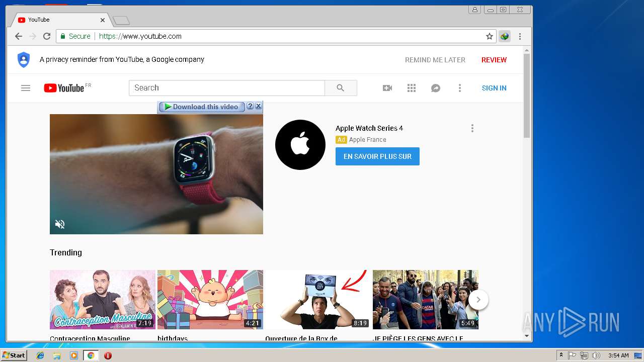644x362 pixels.
Task: Open Chrome's three-dot menu
Action: [520, 36]
